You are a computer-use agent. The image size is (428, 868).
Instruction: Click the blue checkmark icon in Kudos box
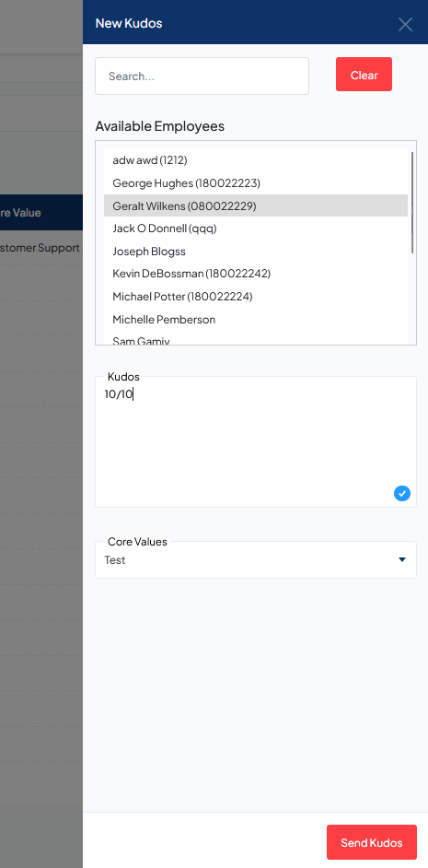(402, 493)
